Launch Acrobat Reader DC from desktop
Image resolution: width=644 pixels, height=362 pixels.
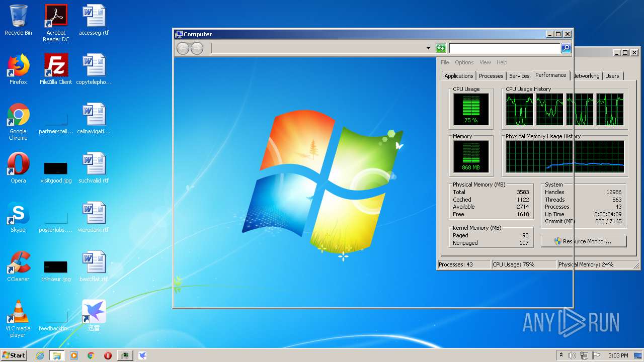click(x=56, y=23)
